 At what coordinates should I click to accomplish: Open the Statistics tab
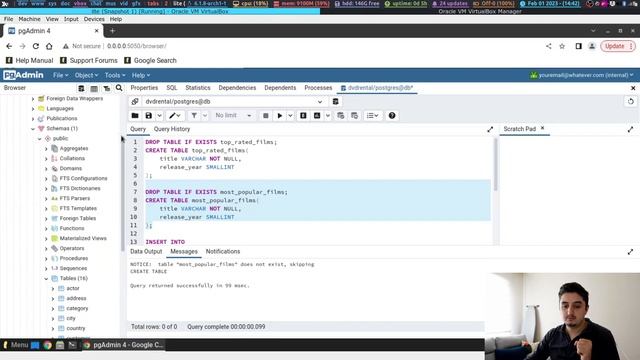point(198,88)
